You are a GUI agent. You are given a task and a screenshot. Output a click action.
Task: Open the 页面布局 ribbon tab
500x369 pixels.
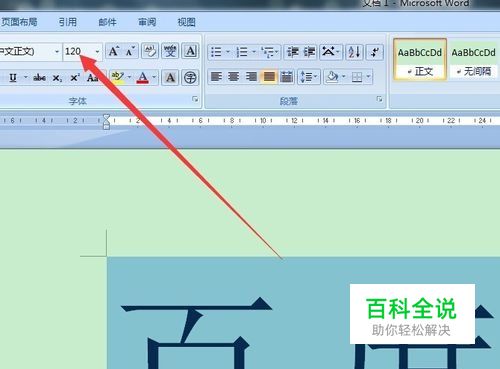19,22
